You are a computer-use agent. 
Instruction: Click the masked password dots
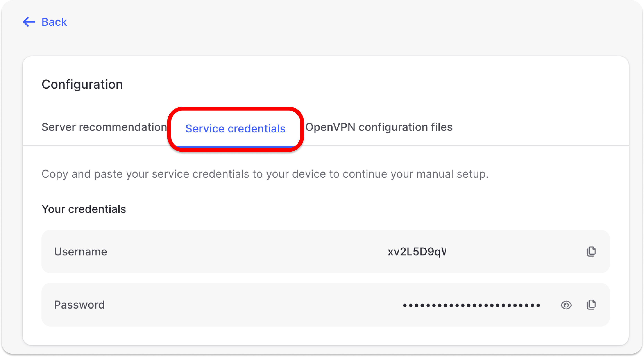pos(471,305)
